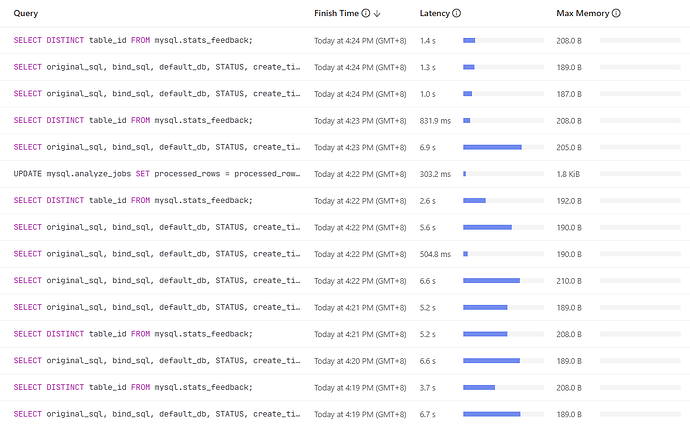
Task: Select the query with 6.9 s latency
Action: [157, 147]
